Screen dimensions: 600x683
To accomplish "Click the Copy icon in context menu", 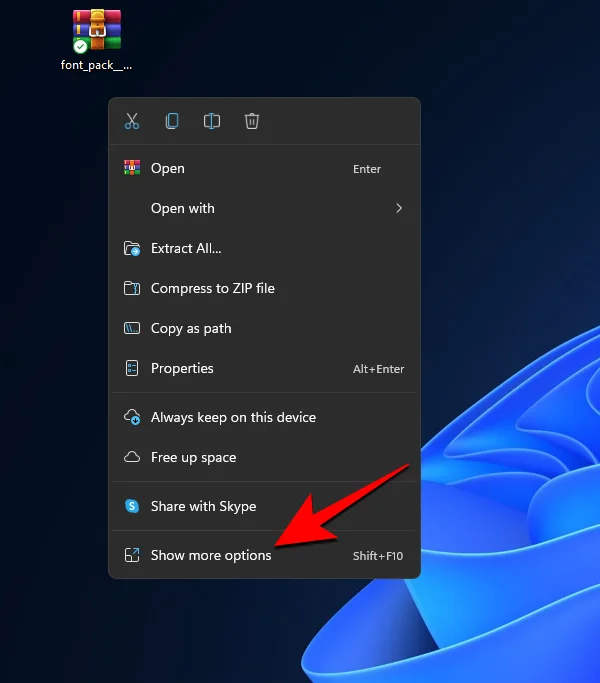I will (x=172, y=121).
